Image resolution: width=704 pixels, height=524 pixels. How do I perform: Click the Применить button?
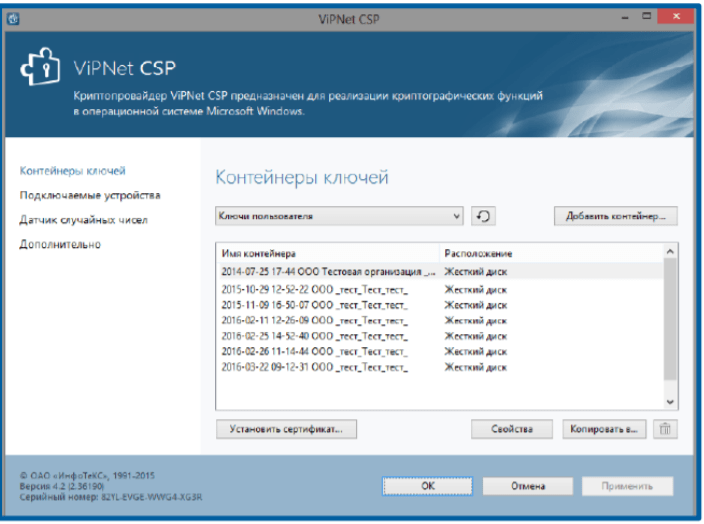pyautogui.click(x=627, y=486)
